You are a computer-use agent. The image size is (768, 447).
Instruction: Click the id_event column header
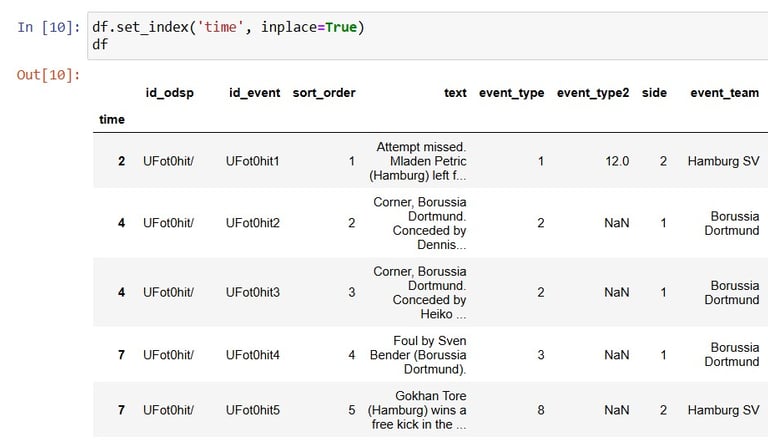tap(255, 93)
